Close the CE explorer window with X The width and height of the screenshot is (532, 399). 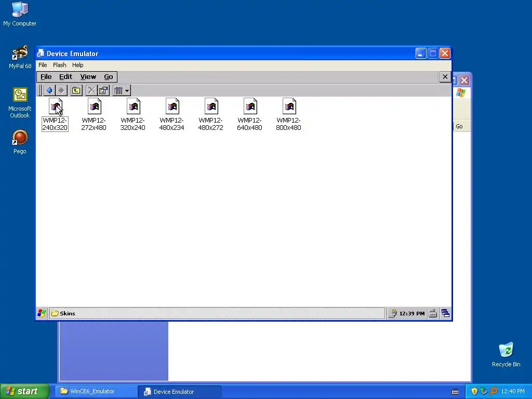tap(445, 77)
